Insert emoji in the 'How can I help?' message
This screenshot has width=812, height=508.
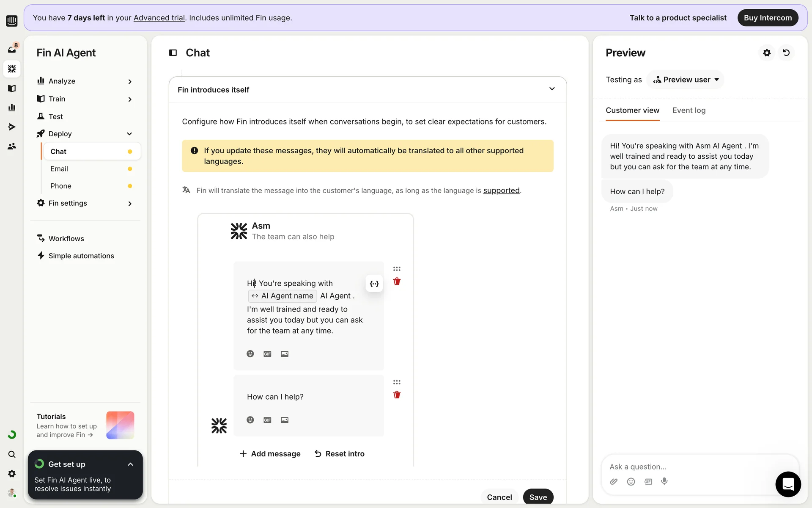click(250, 420)
